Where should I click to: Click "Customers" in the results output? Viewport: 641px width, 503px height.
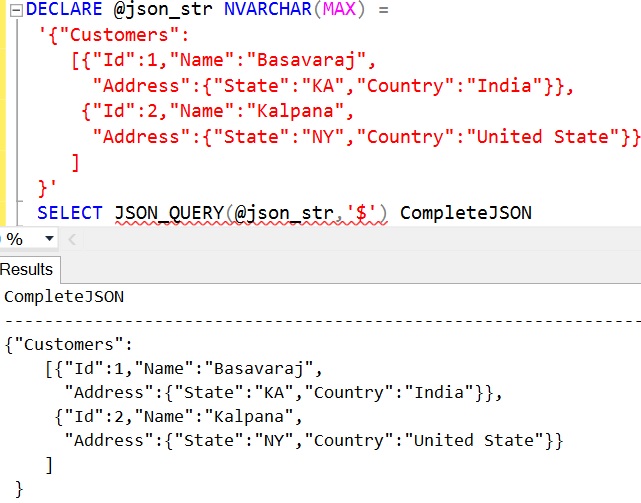point(68,345)
